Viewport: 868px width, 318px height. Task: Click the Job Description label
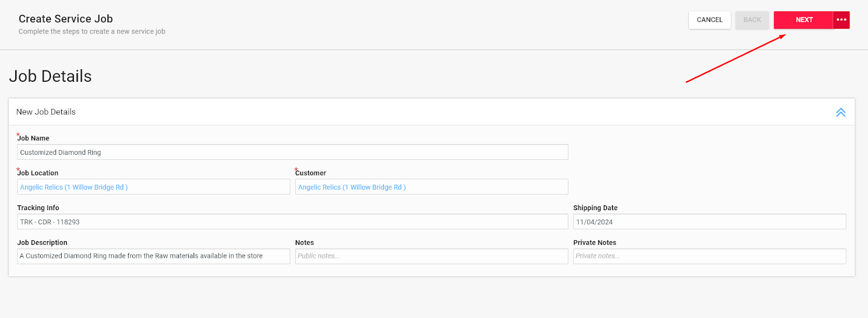pos(42,243)
